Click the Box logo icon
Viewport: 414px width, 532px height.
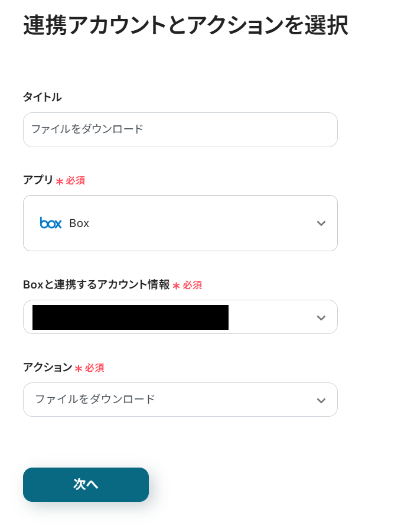coord(51,223)
